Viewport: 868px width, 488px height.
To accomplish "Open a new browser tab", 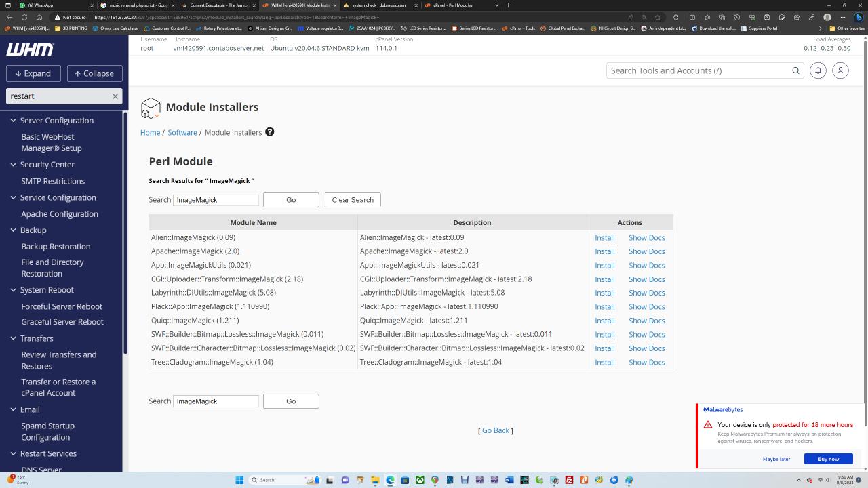I will [x=508, y=5].
